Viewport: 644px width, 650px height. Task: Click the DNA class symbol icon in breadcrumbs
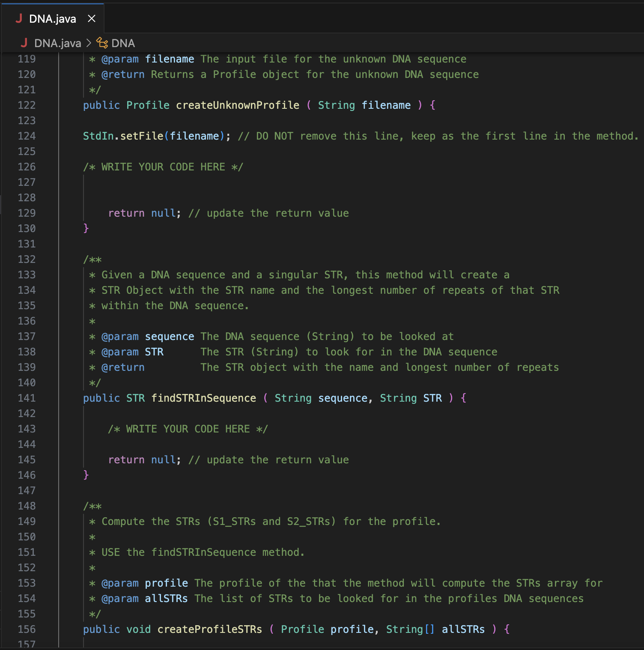click(x=102, y=43)
